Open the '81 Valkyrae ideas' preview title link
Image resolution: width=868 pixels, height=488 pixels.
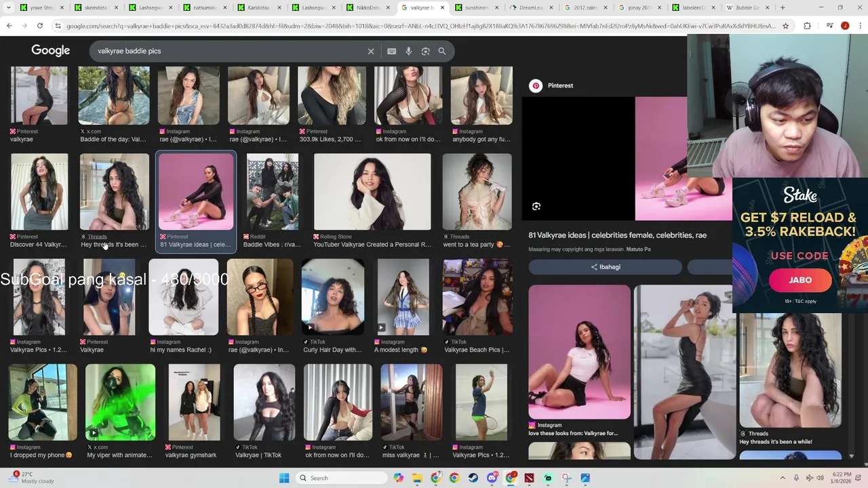618,235
